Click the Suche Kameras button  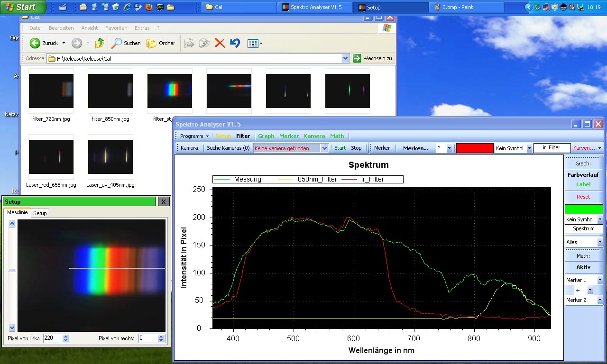[228, 148]
